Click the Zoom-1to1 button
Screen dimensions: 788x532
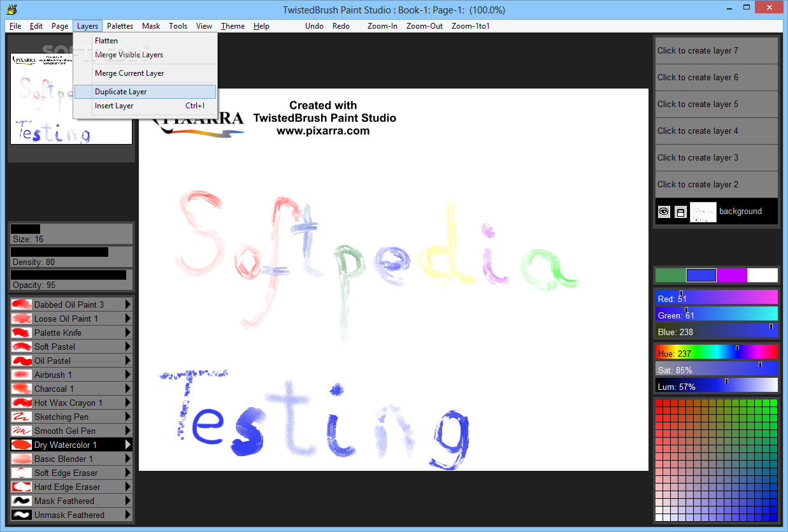click(470, 26)
